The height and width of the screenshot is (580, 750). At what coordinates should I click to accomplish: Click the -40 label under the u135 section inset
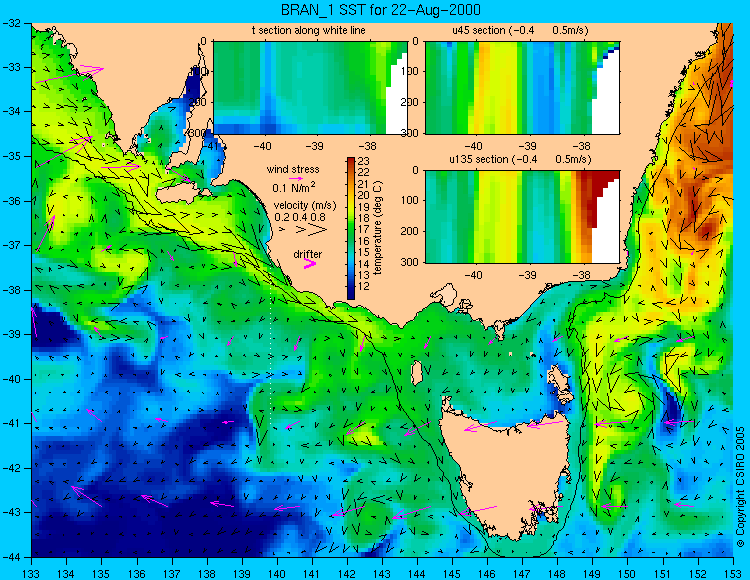(473, 275)
